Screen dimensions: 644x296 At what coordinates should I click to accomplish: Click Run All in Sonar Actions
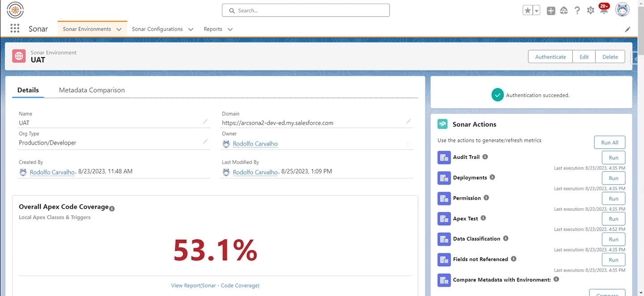pos(610,142)
